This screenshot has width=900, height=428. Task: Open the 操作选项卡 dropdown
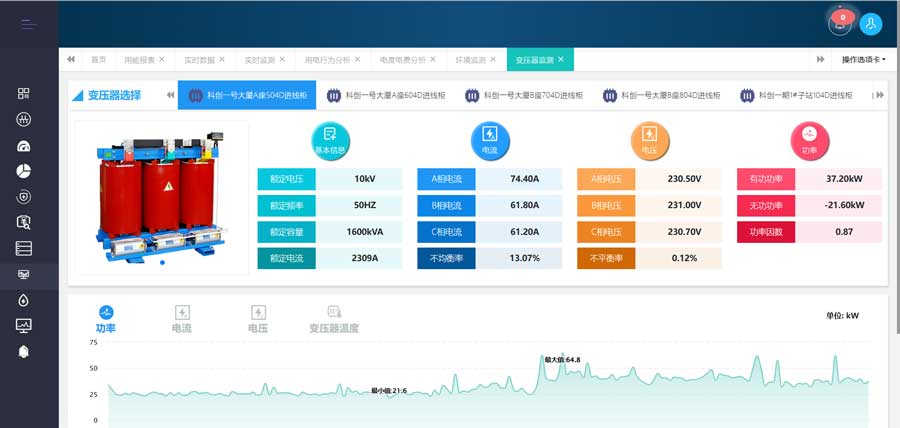(863, 60)
